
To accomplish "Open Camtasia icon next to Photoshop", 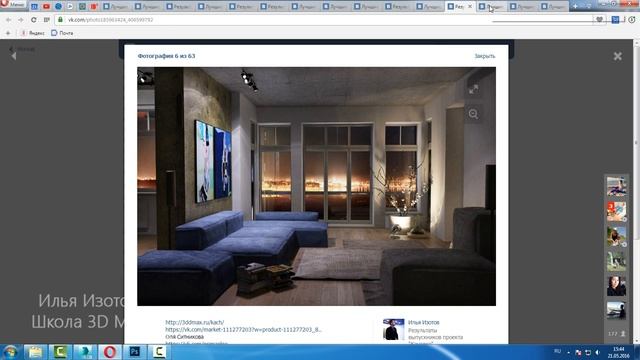I will pos(159,352).
